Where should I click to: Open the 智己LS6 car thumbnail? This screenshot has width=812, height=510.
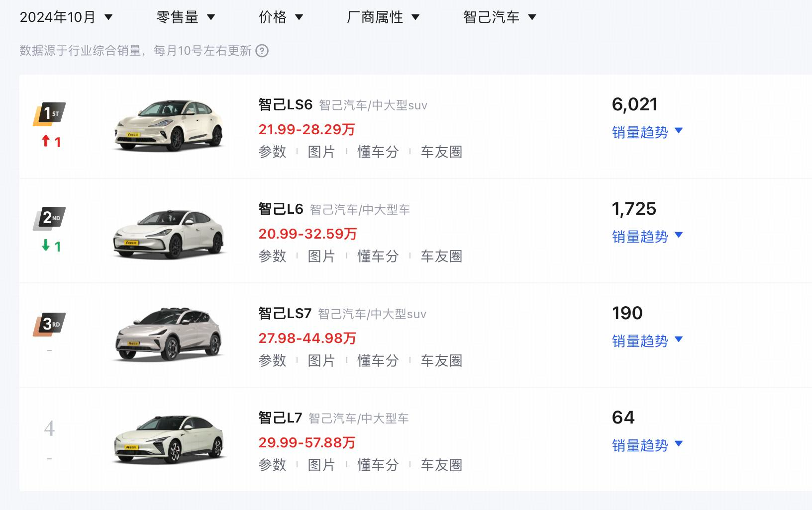(169, 126)
